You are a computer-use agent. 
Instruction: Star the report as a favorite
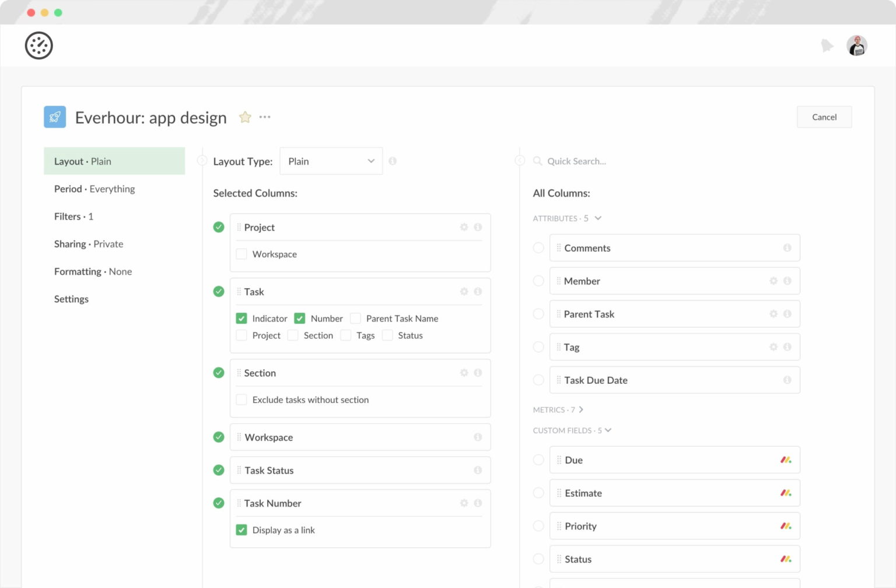point(245,117)
